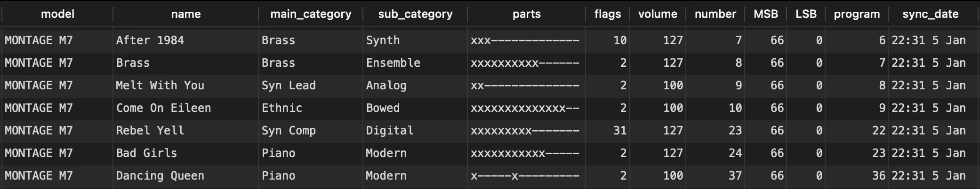Sort by the main_category column header
Viewport: 980px width, 189px height.
point(311,14)
